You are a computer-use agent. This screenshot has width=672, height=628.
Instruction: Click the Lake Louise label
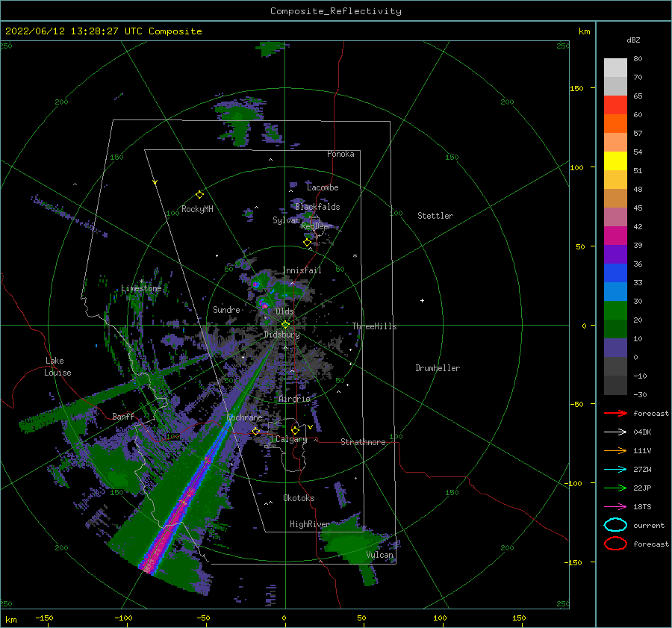pos(57,367)
